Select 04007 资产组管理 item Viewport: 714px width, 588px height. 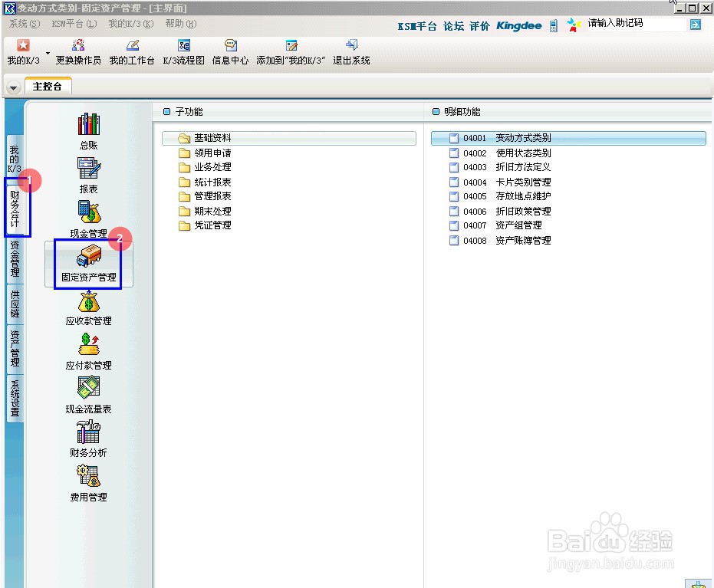pos(495,225)
